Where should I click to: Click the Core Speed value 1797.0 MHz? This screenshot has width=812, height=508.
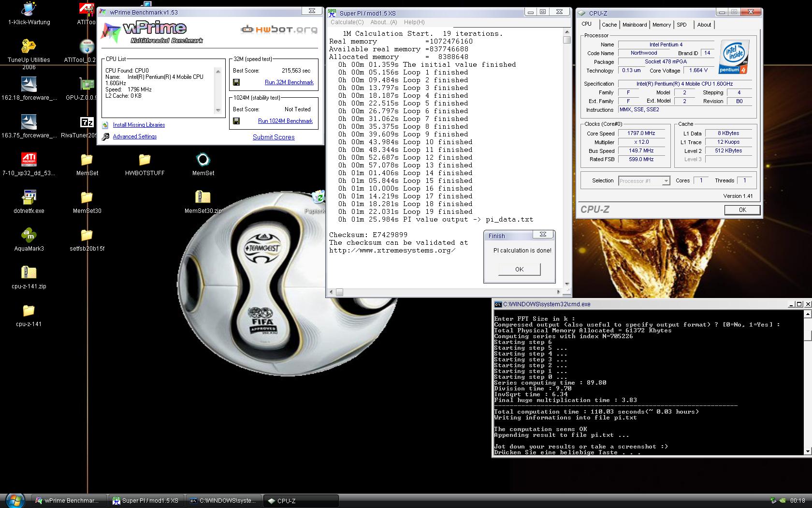(x=642, y=133)
